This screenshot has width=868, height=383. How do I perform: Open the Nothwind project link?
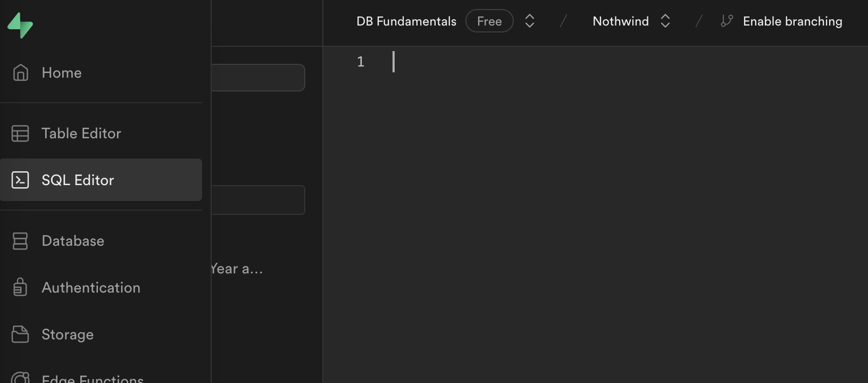[620, 21]
